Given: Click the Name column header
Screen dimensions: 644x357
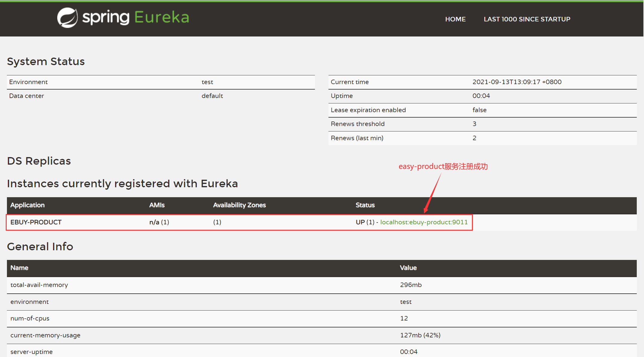Looking at the screenshot, I should pos(19,268).
